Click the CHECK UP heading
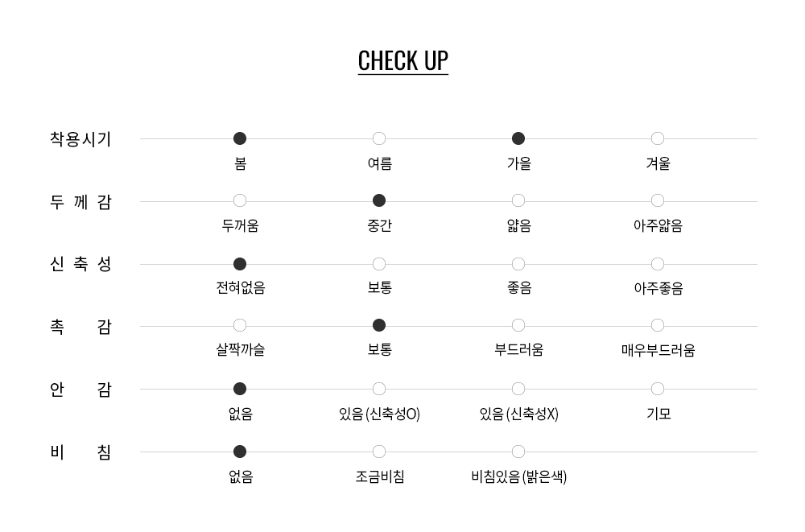Screen dimensions: 805x532 click(402, 61)
